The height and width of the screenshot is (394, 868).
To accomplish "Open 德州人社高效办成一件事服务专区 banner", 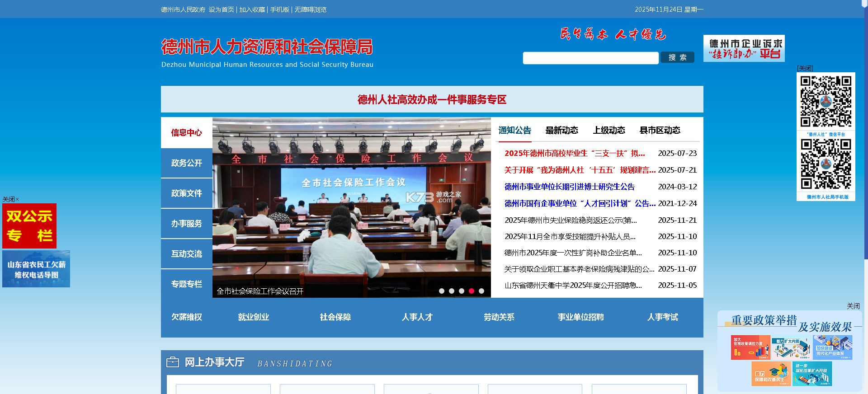I will 432,99.
